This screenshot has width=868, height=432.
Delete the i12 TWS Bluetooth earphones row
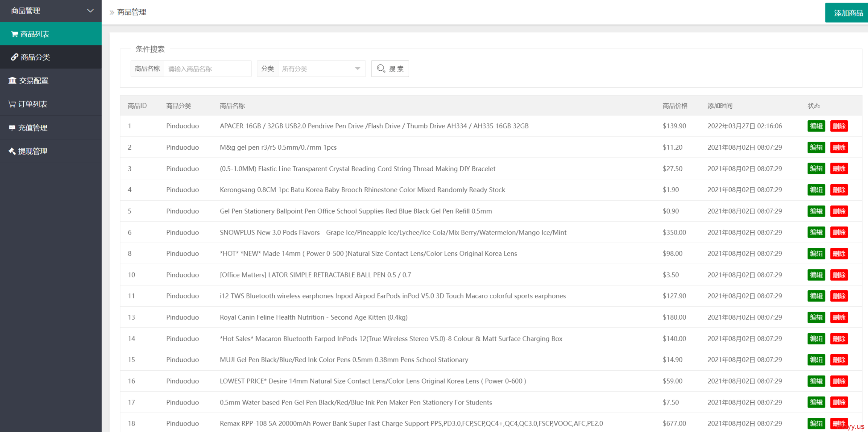(839, 296)
